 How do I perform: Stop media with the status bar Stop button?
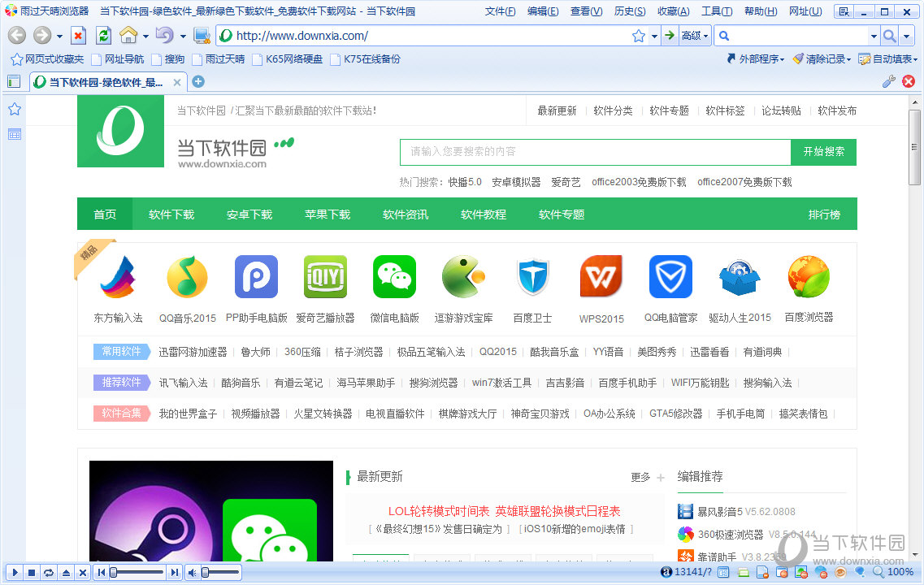32,572
